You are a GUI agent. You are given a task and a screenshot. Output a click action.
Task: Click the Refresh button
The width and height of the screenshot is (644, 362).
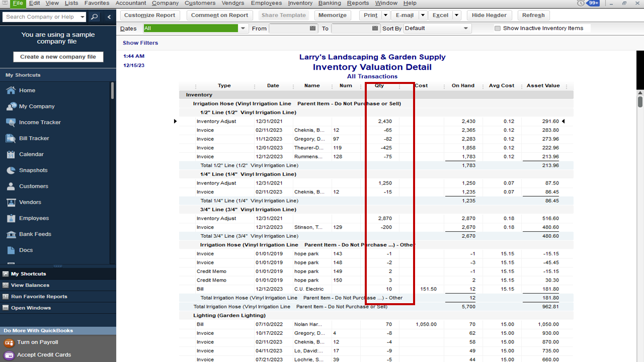(533, 15)
